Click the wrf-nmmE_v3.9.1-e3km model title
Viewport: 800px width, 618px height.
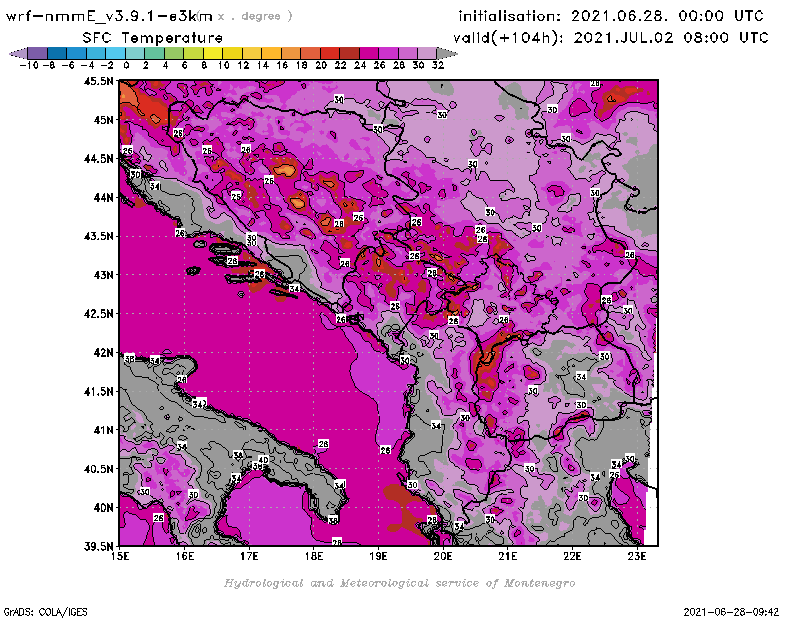[109, 16]
